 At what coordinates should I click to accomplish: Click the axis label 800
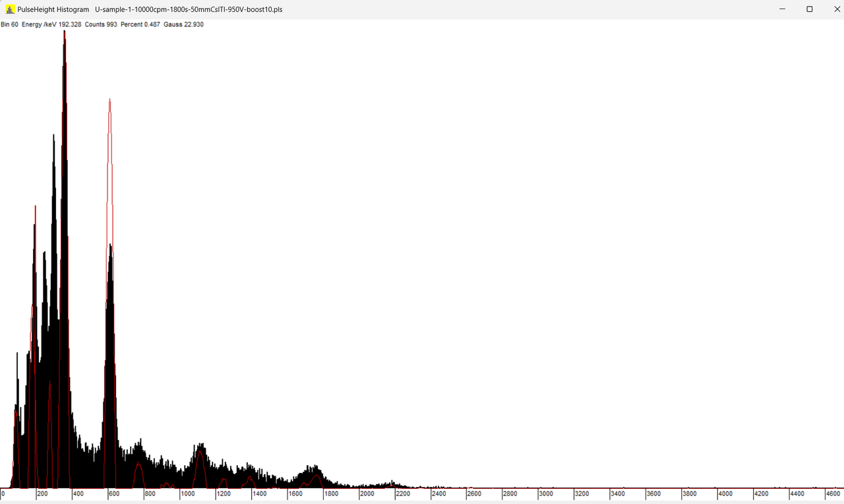pos(150,493)
